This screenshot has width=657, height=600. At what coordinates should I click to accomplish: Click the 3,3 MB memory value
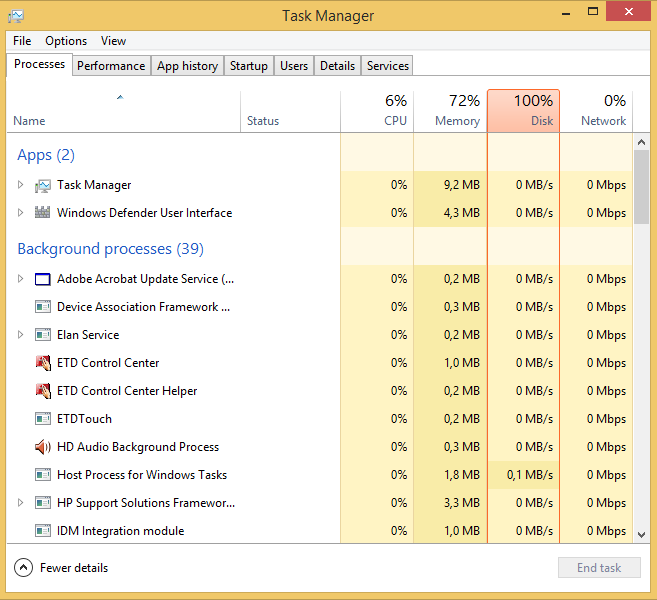click(462, 503)
